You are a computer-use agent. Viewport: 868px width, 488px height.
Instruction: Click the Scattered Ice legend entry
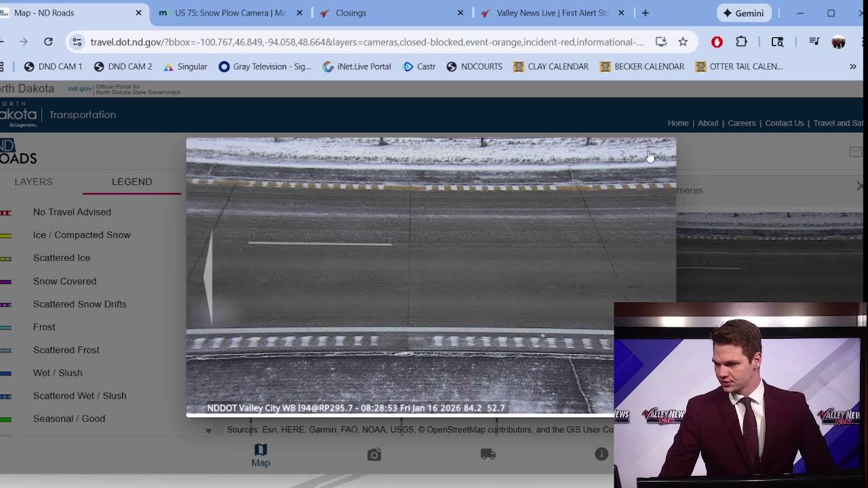coord(62,258)
